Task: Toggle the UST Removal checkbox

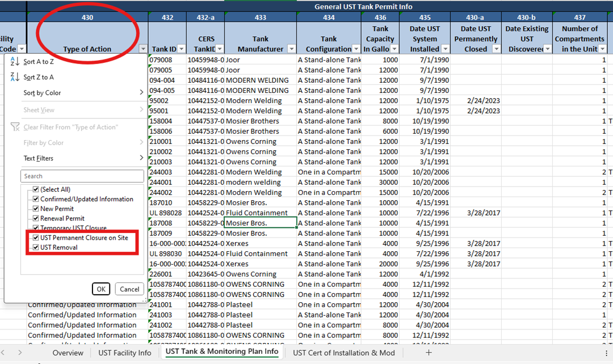Action: (36, 247)
